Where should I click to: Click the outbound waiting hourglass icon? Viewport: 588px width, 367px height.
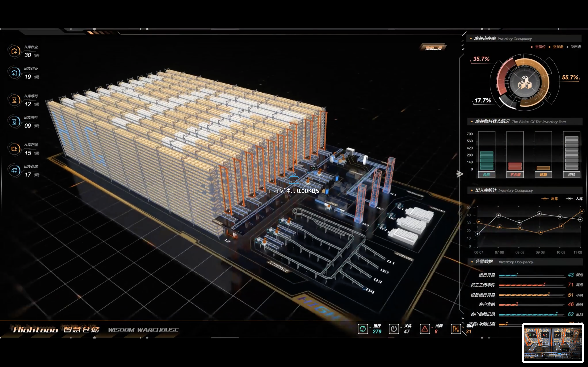14,122
